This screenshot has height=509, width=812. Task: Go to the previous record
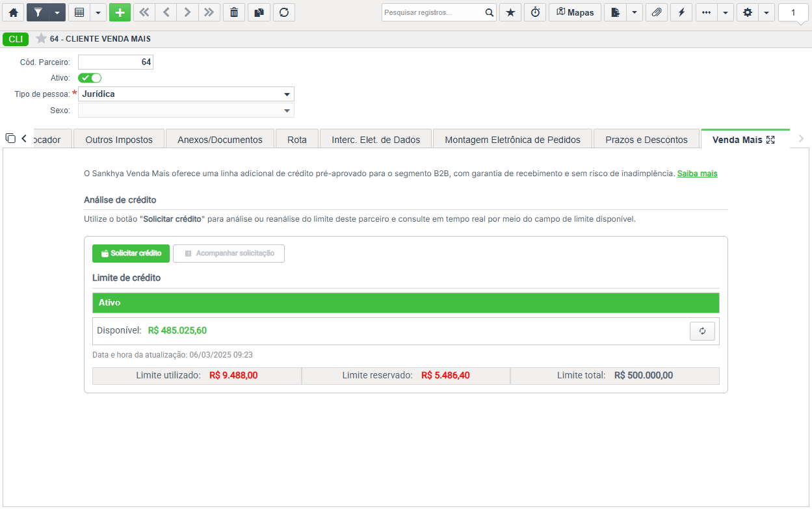click(166, 12)
